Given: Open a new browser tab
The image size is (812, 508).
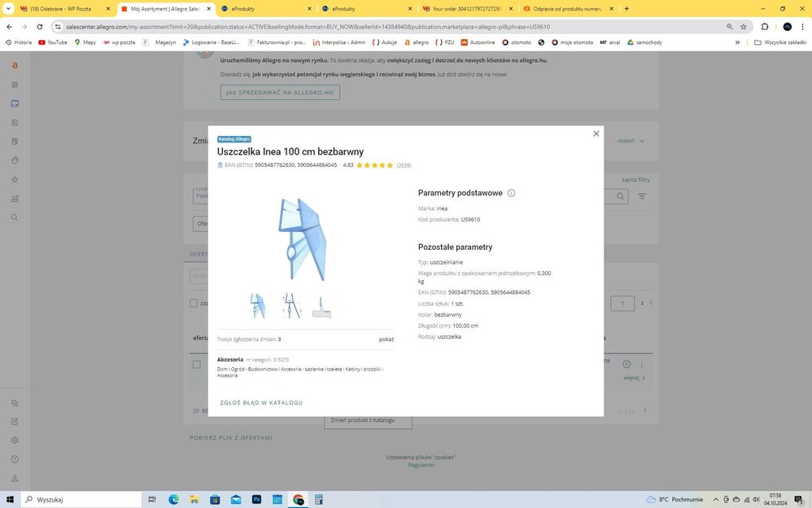Looking at the screenshot, I should pos(626,9).
